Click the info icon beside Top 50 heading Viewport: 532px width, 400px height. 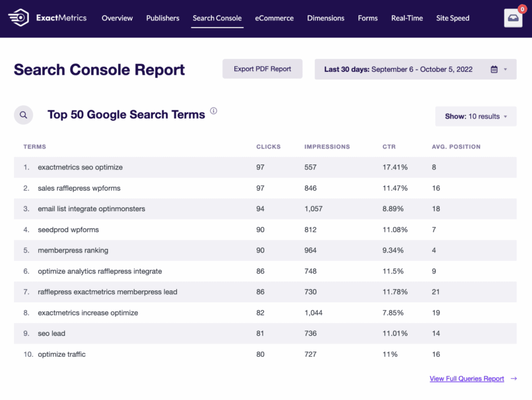(214, 111)
